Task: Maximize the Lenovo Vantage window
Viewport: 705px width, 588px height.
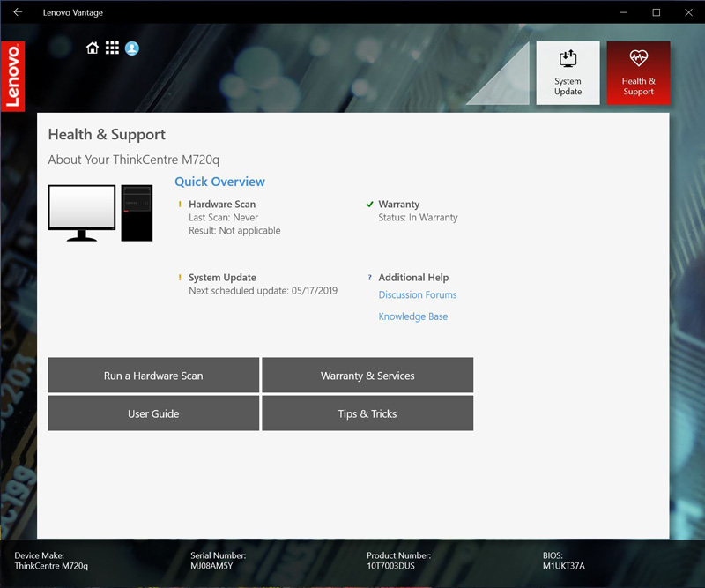Action: [x=656, y=12]
